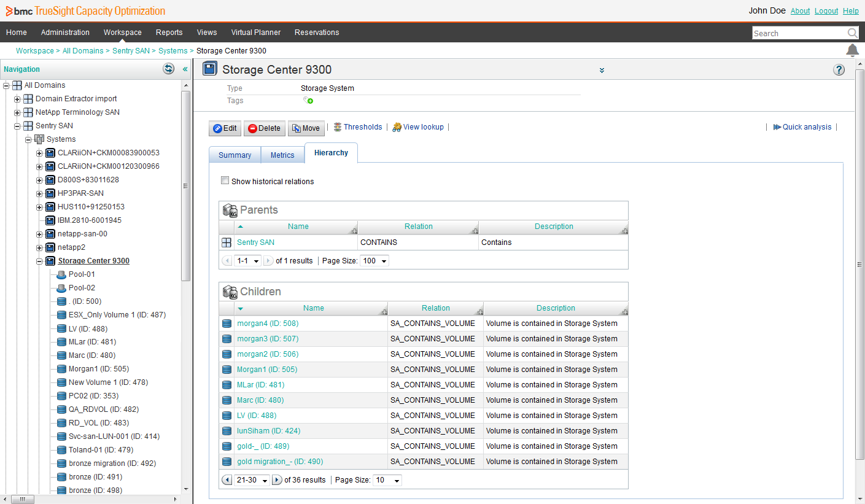Screen dimensions: 865x504
Task: Go to previous page in Children table
Action: point(227,480)
